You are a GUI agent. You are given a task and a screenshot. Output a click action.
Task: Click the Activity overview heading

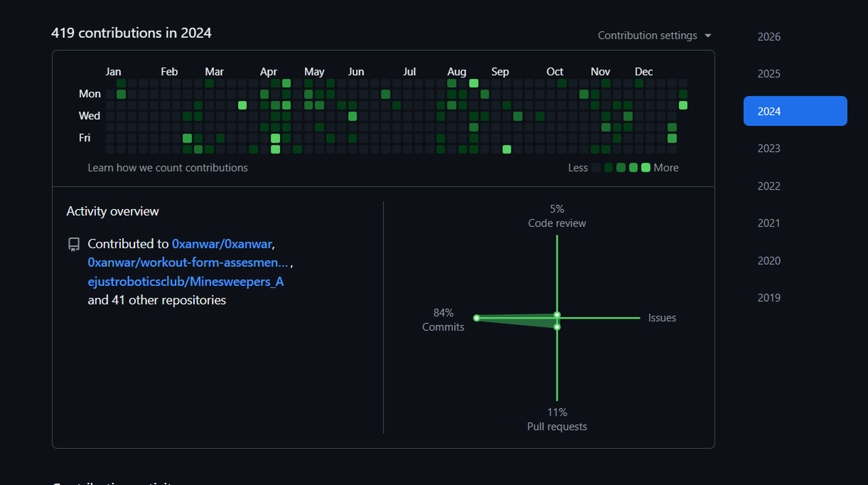click(x=113, y=211)
